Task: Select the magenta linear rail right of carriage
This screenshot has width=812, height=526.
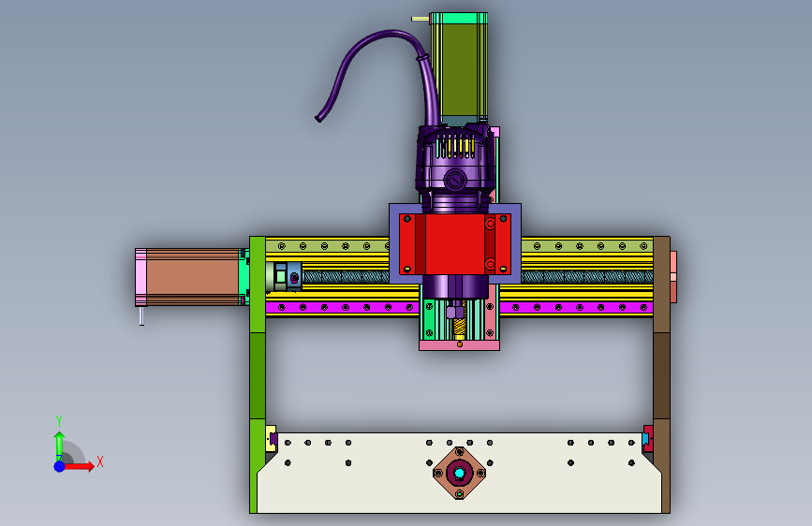Action: pos(576,308)
